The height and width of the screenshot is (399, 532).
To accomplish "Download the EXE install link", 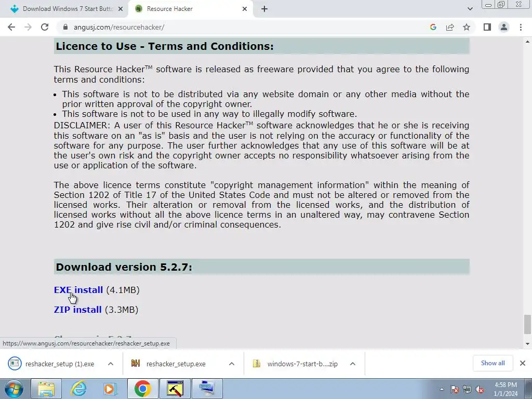I will (78, 290).
